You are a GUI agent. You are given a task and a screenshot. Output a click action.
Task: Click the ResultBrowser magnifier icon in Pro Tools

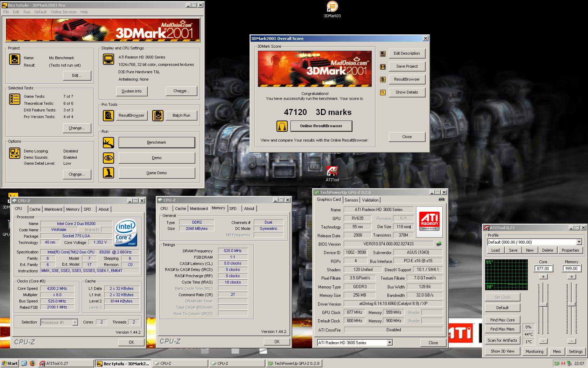pos(108,115)
